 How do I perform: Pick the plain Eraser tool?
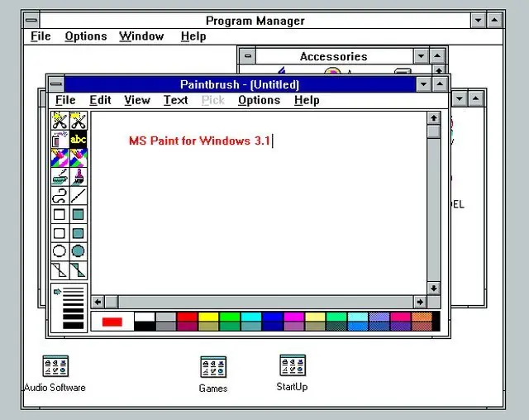click(79, 158)
